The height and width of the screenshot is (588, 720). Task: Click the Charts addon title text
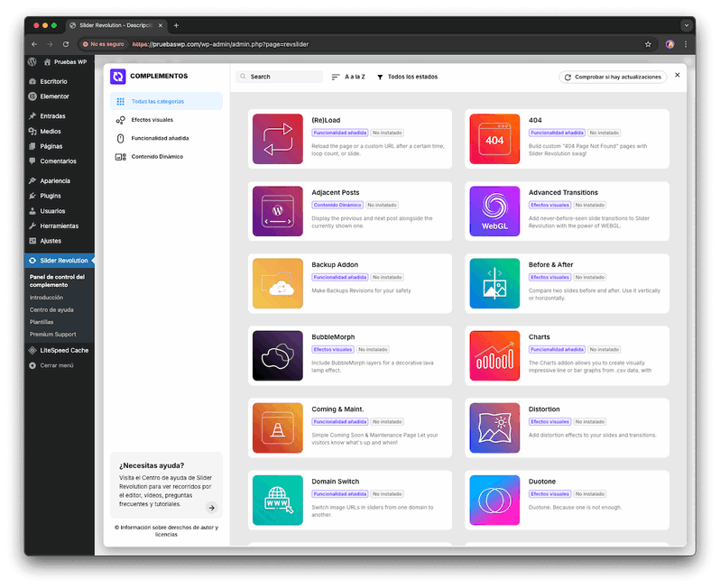click(539, 337)
